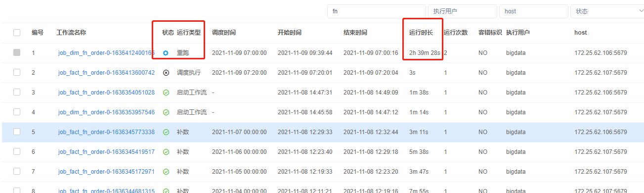Tick the checkbox for row 5
Image resolution: width=644 pixels, height=193 pixels.
(x=17, y=132)
